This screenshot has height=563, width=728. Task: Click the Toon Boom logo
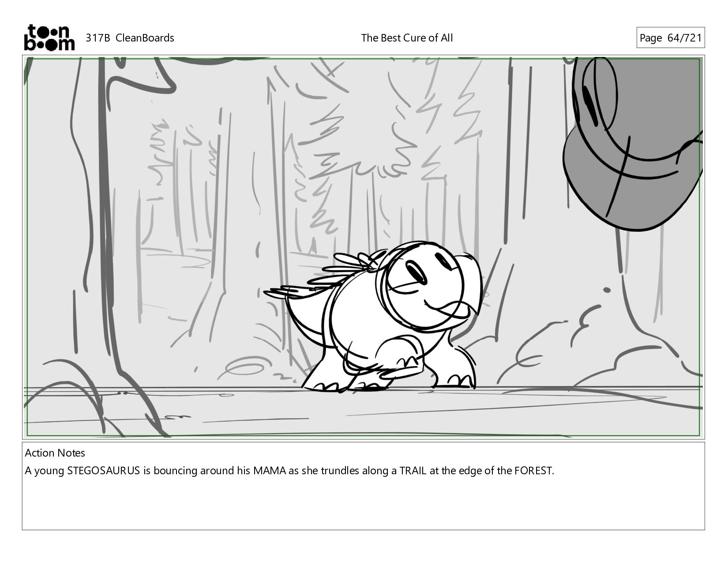tap(49, 38)
